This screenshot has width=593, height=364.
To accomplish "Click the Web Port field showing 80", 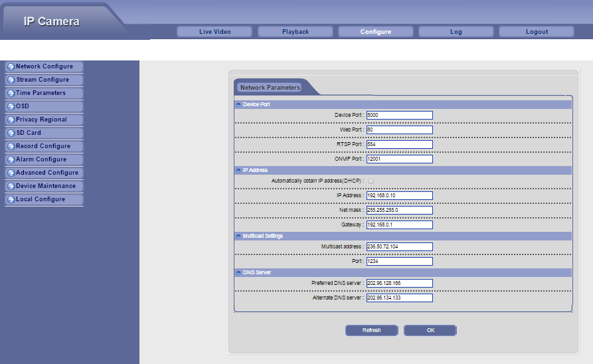I will [399, 130].
